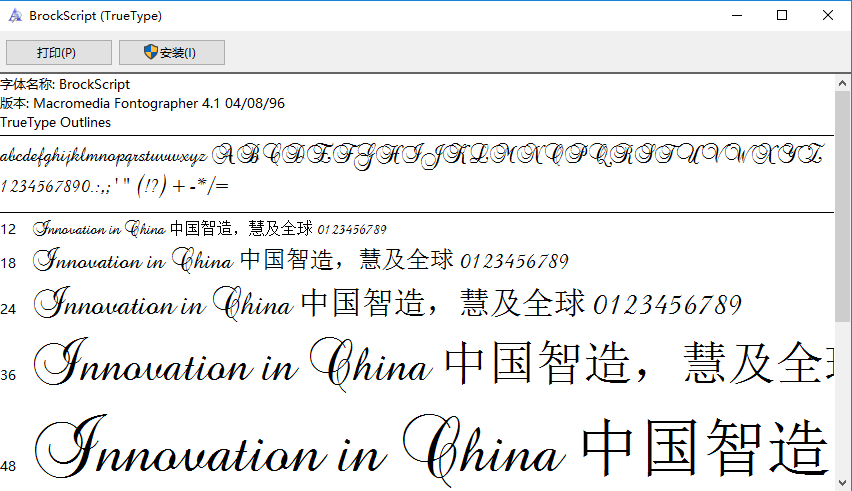Click the 字体名称: BrockScript text line
The height and width of the screenshot is (491, 852).
65,85
